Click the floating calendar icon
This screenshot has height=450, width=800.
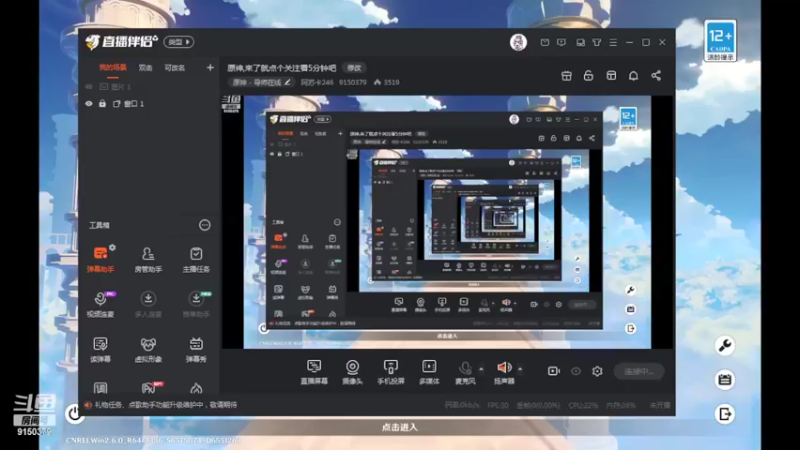[724, 380]
